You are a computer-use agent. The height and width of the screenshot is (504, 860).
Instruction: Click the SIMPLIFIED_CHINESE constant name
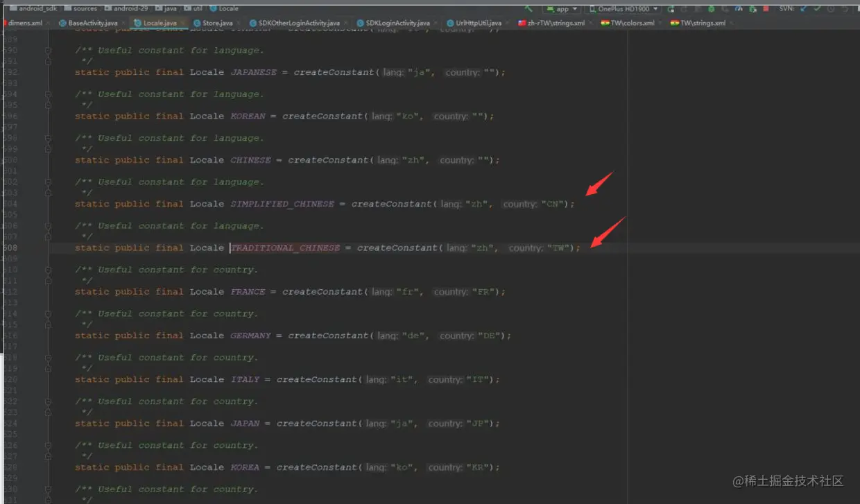[282, 204]
